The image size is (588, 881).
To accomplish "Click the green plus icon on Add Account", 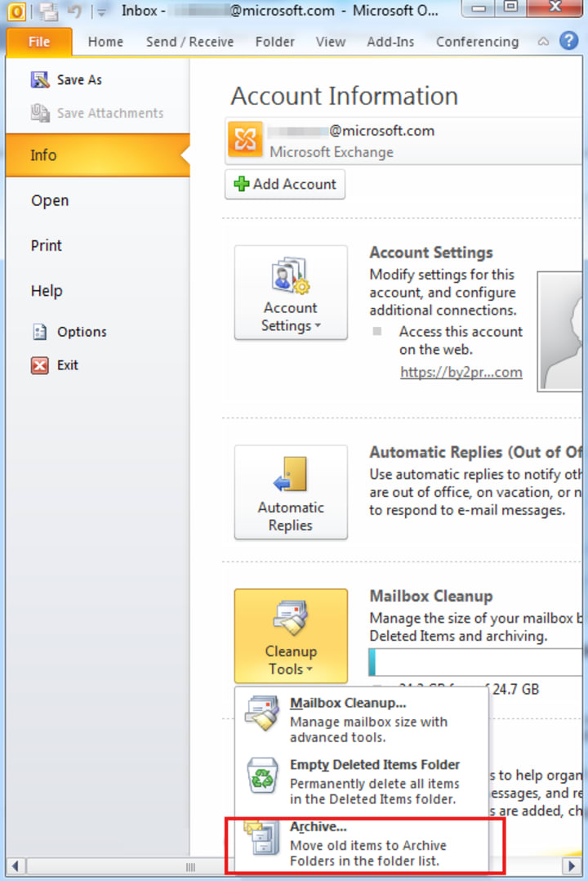I will 242,185.
